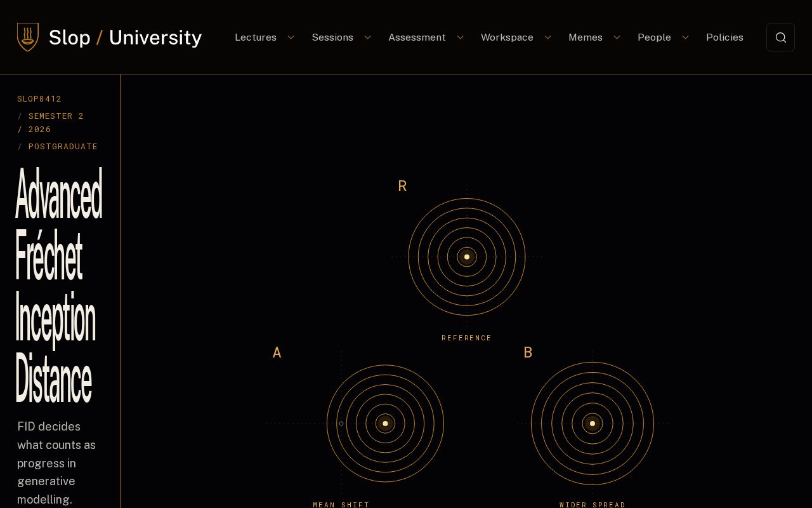Expand the Assessment chevron
This screenshot has height=508, width=812.
click(461, 37)
